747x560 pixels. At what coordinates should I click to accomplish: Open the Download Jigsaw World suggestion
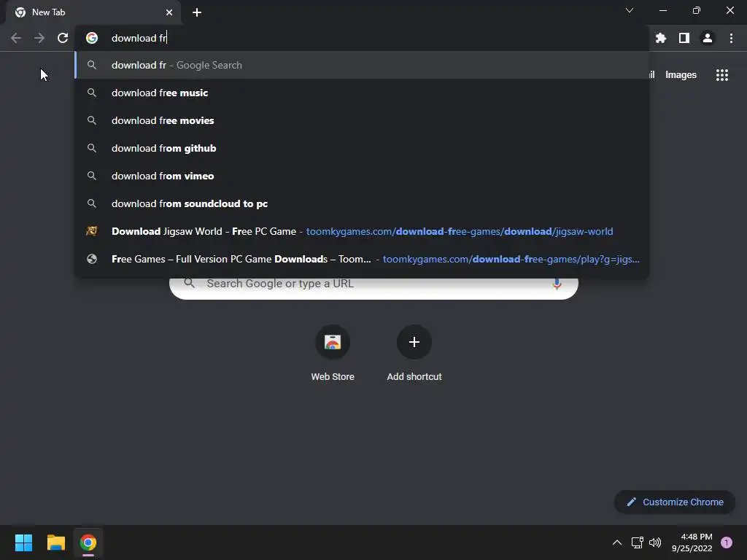coord(362,231)
